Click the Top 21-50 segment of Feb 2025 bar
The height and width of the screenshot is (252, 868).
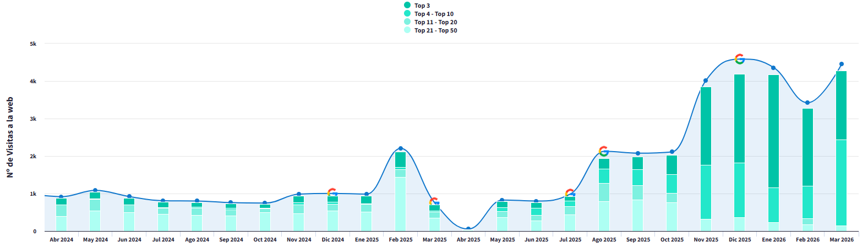tap(401, 204)
